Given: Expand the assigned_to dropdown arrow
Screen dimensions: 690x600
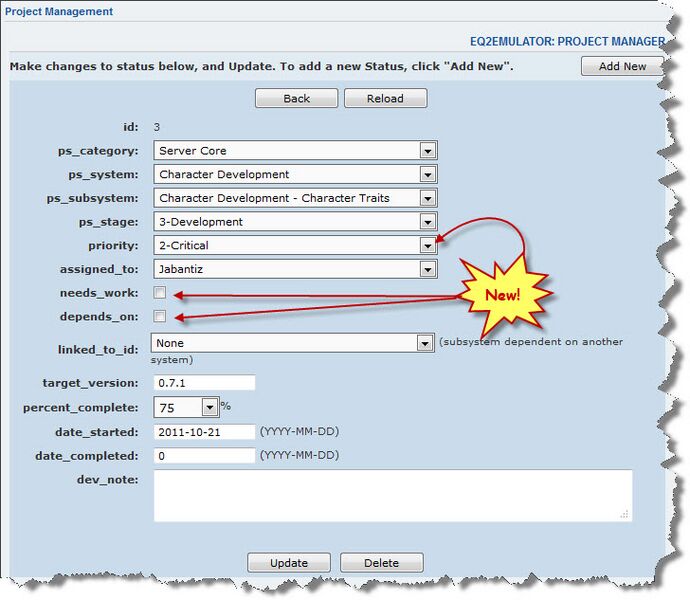Looking at the screenshot, I should click(427, 269).
